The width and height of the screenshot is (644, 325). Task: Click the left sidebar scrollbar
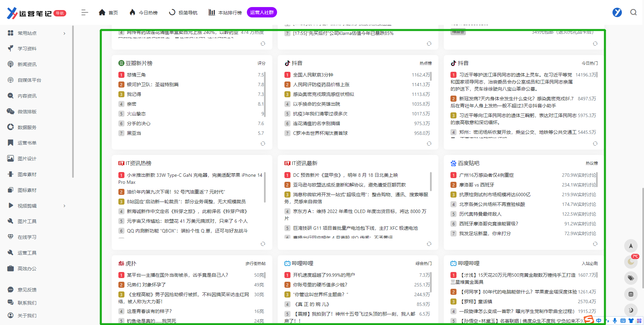[73, 101]
